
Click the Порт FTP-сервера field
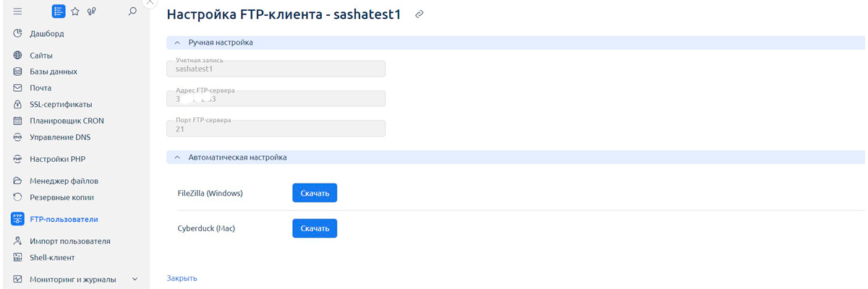(276, 129)
